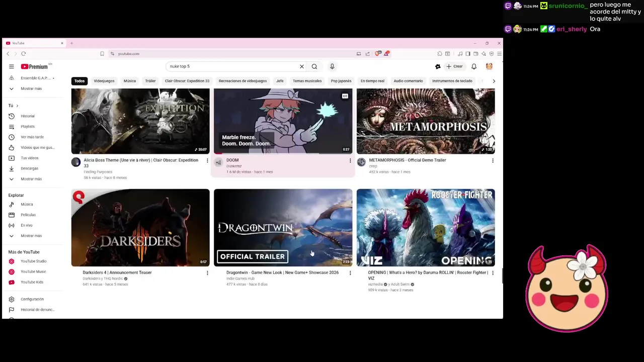
Task: Open options menu for Dragontwin video
Action: coord(350,273)
